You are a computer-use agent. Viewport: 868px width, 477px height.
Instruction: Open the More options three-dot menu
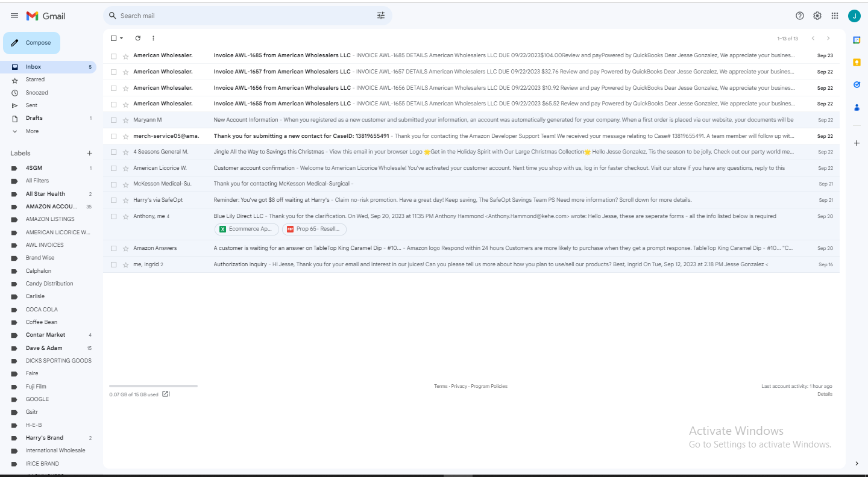tap(153, 39)
